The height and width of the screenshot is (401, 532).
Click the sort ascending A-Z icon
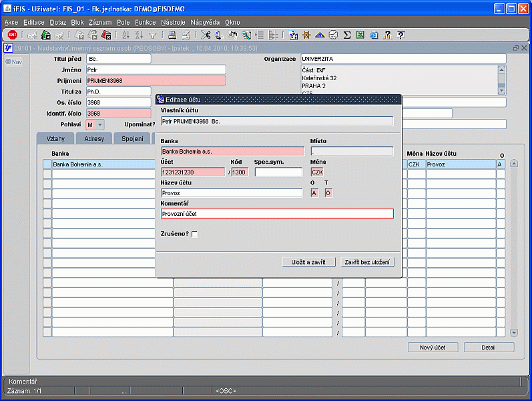pos(126,35)
